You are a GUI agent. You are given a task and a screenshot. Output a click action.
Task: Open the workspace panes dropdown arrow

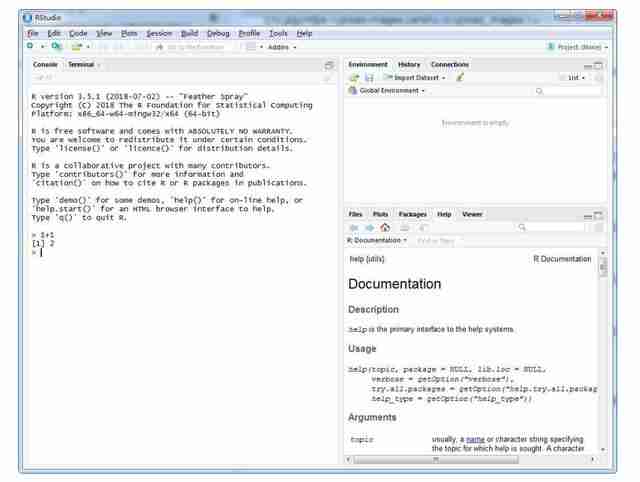(261, 47)
